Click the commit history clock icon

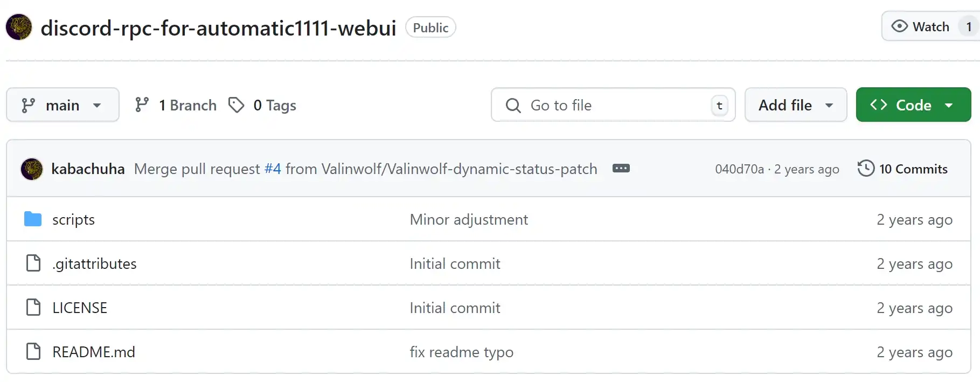point(866,169)
